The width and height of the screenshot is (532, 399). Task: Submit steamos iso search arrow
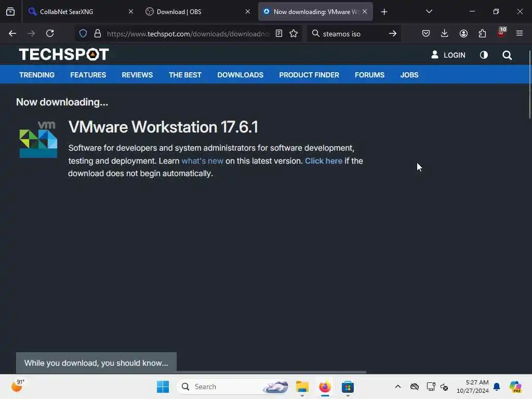click(393, 34)
